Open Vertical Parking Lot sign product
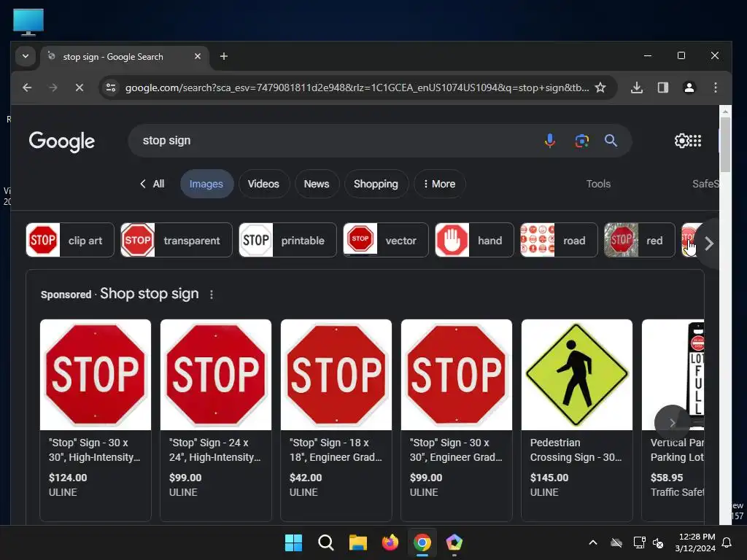This screenshot has width=747, height=560. [x=673, y=420]
